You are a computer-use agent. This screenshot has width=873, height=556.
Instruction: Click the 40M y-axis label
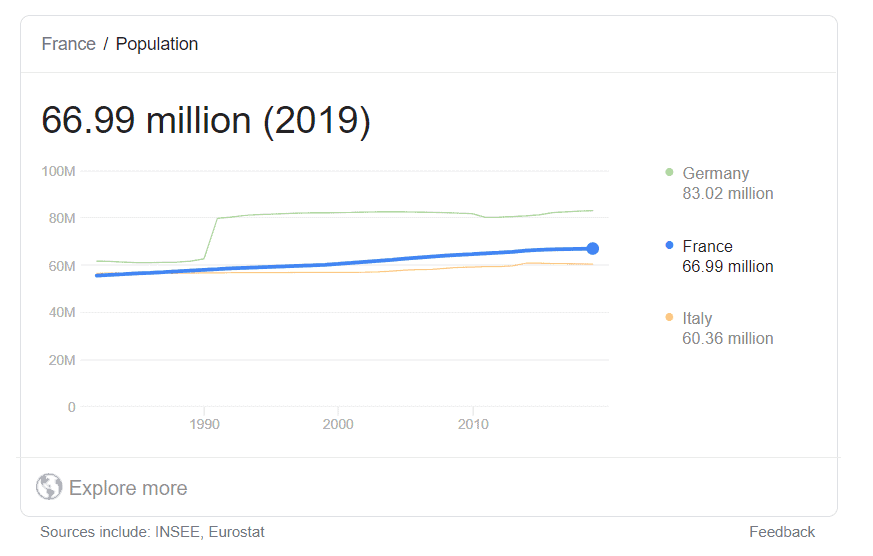coord(62,312)
